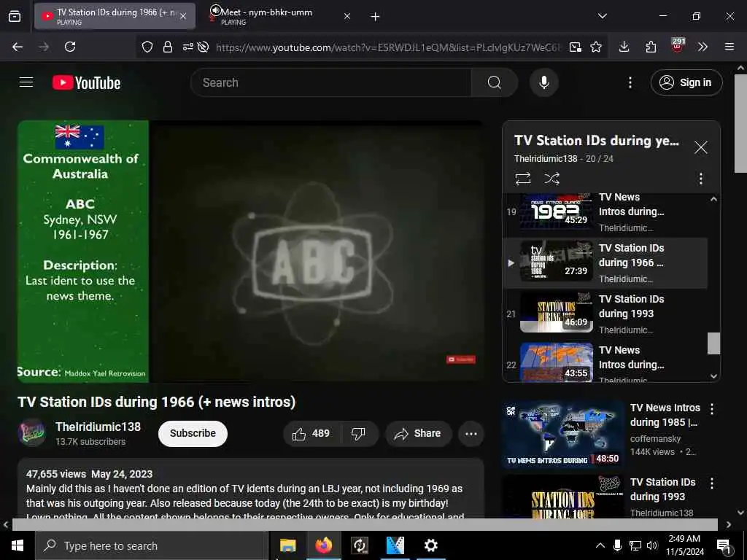Reload the current page

[x=70, y=47]
